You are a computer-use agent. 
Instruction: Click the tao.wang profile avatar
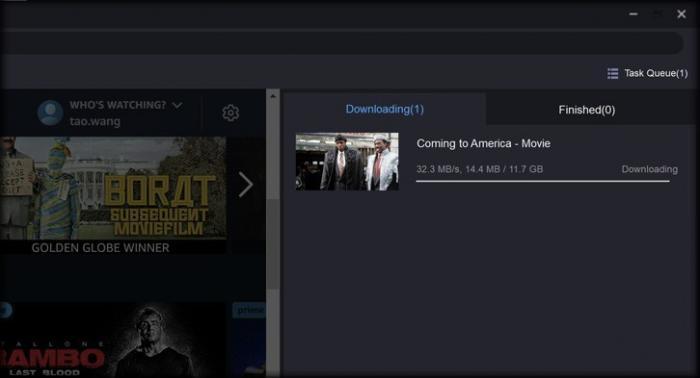(x=50, y=112)
